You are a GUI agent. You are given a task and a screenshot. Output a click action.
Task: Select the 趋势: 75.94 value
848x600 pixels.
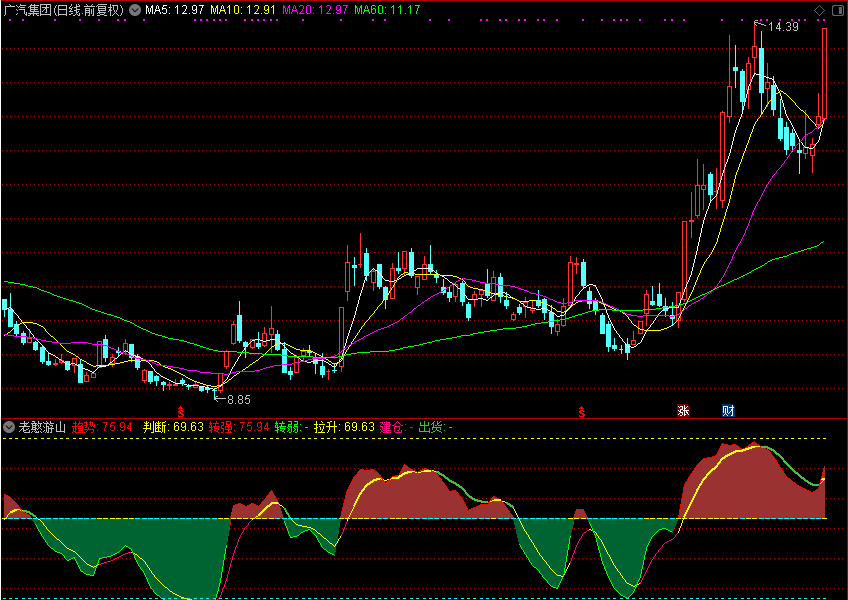point(102,427)
